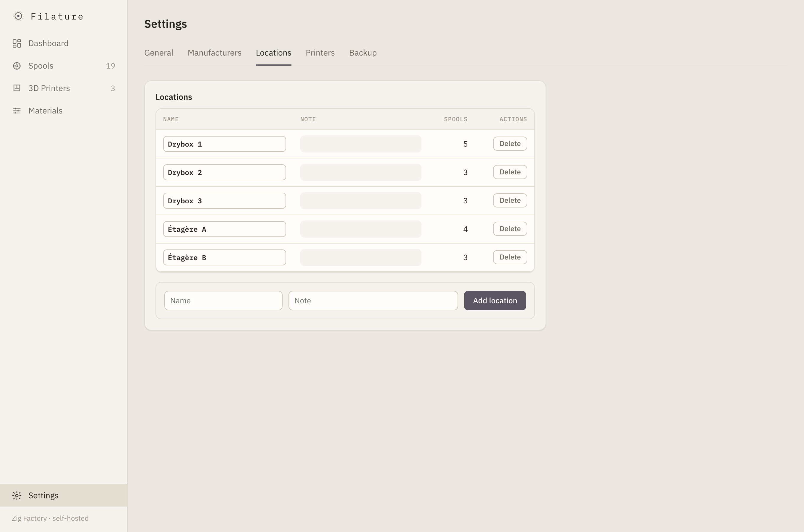Open 3D Printers page
Image resolution: width=804 pixels, height=532 pixels.
(x=64, y=88)
